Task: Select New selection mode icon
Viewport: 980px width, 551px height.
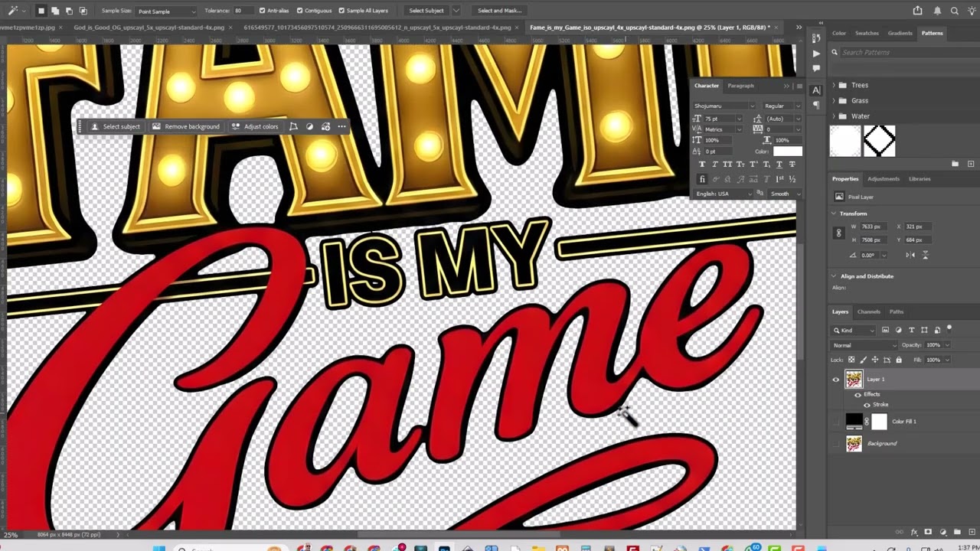Action: pyautogui.click(x=41, y=11)
